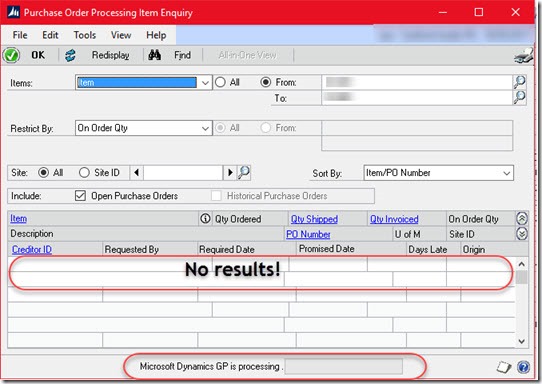Click the Site ID input field
Image resolution: width=542 pixels, height=384 pixels.
[x=183, y=172]
